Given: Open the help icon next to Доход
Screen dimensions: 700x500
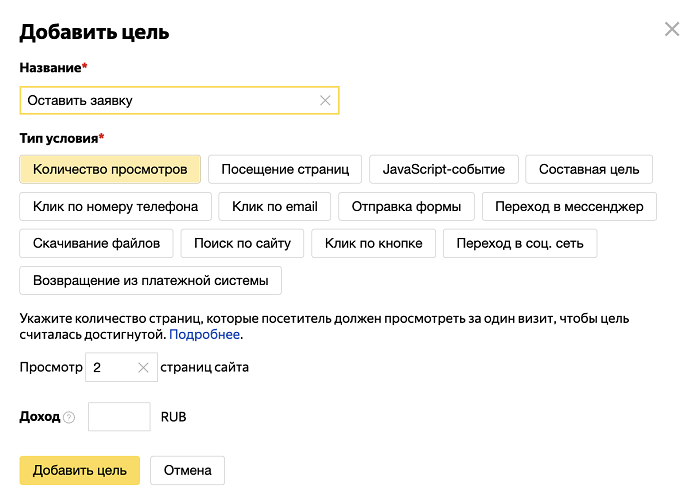Looking at the screenshot, I should (x=69, y=418).
